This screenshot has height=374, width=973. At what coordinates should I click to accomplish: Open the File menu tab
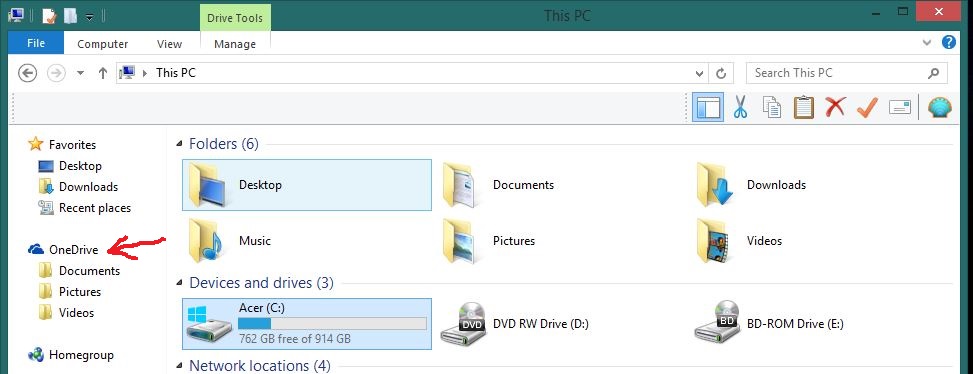point(36,43)
